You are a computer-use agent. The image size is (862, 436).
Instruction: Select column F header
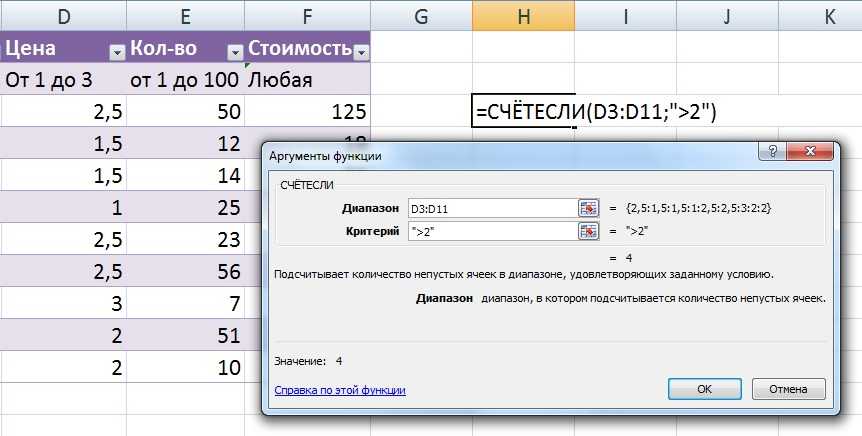(x=307, y=16)
